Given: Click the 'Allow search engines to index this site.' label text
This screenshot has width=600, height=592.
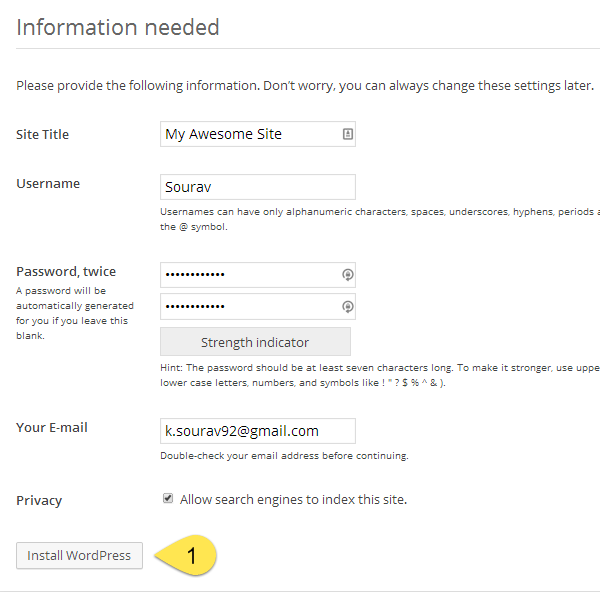Looking at the screenshot, I should point(293,499).
